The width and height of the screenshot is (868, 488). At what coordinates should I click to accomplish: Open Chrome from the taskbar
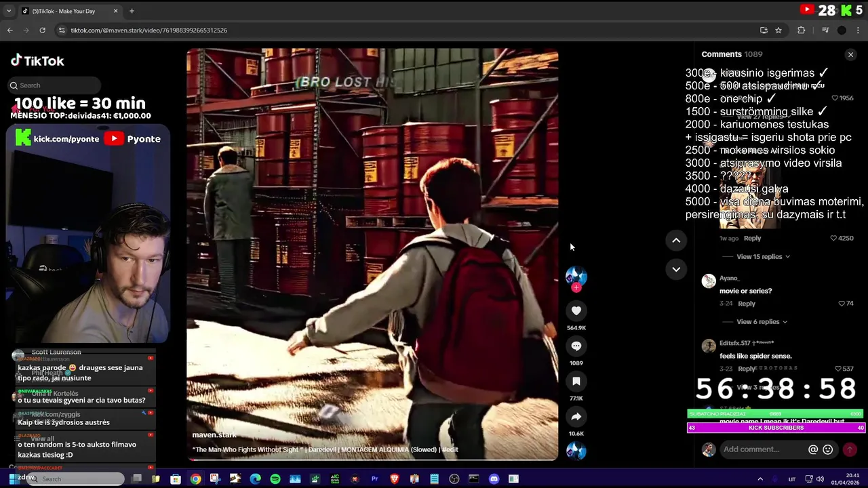(195, 479)
